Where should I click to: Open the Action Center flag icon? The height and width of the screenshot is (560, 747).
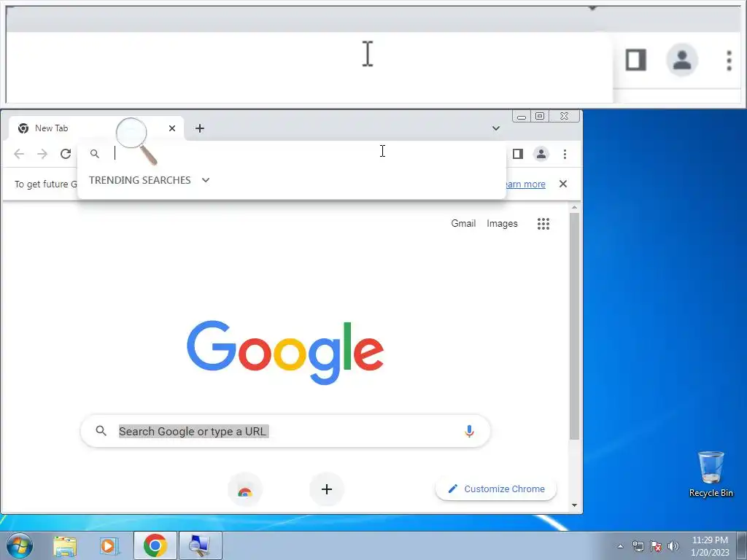656,546
